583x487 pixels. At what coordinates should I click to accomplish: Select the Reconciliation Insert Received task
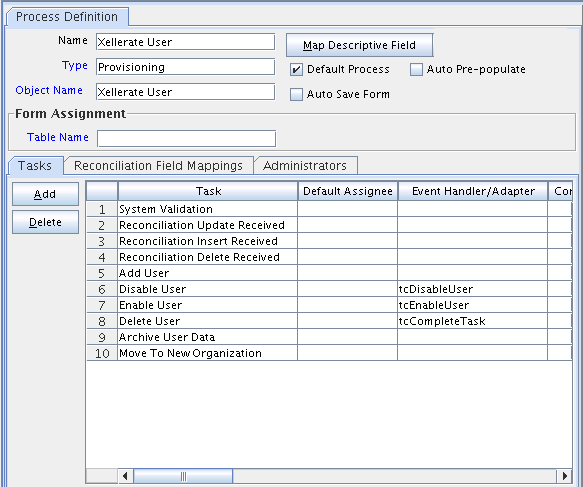point(207,241)
